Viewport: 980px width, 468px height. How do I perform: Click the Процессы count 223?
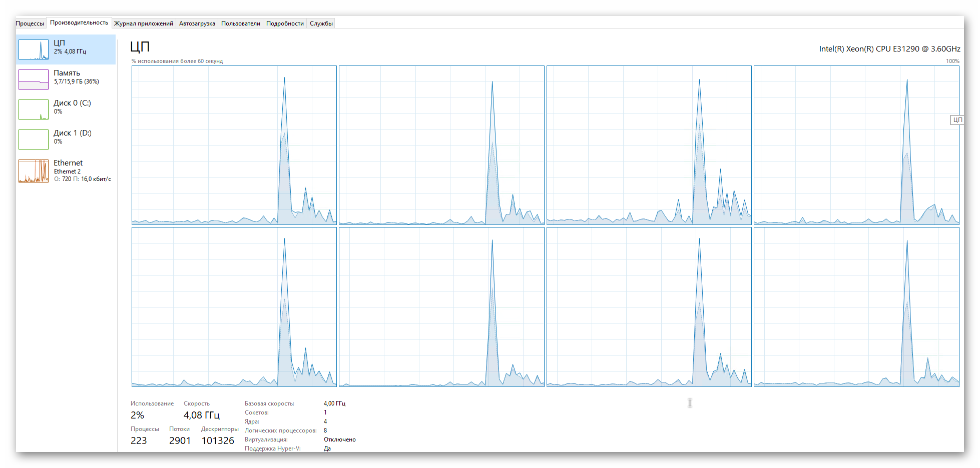click(x=139, y=440)
